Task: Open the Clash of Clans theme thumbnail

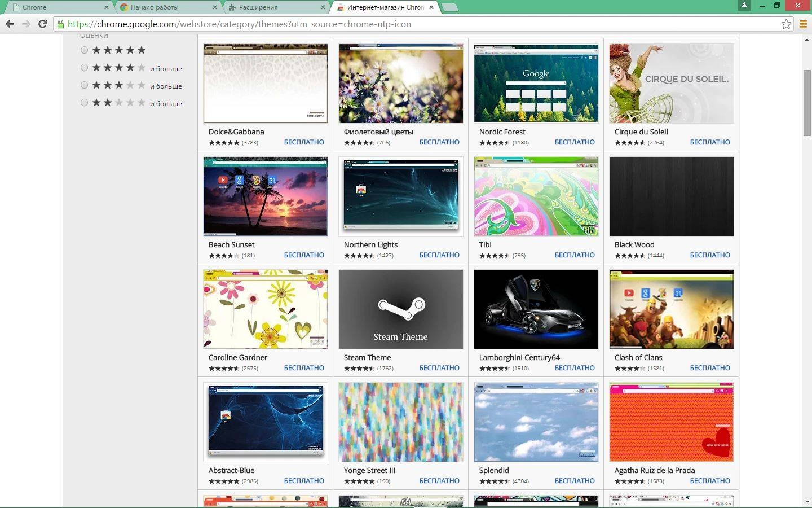Action: coord(672,309)
